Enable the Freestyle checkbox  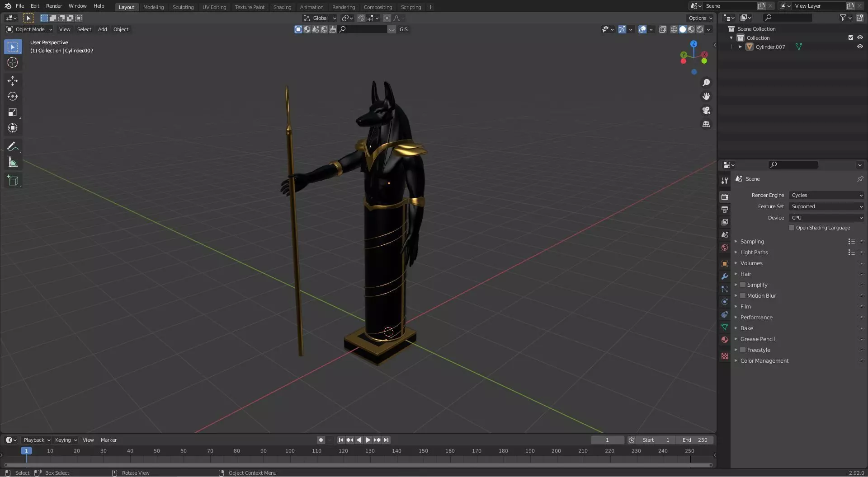tap(743, 350)
